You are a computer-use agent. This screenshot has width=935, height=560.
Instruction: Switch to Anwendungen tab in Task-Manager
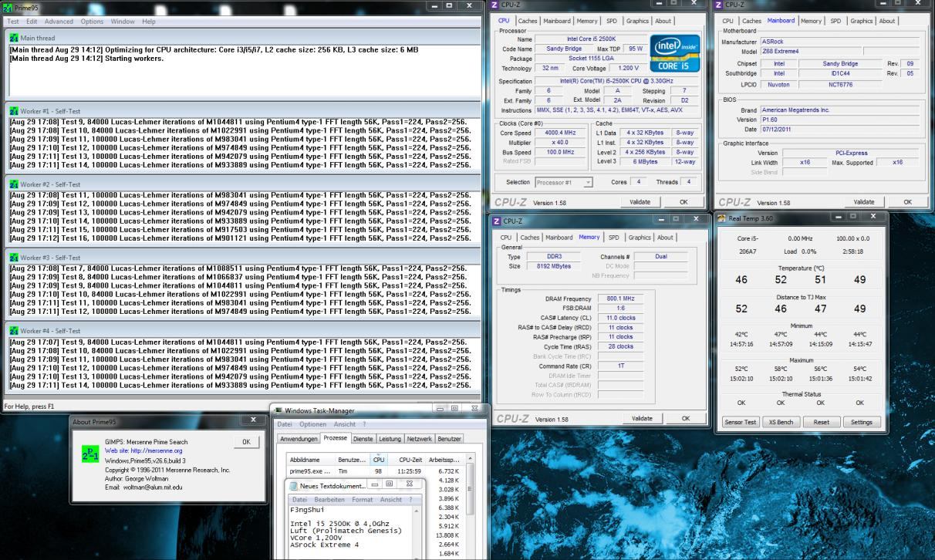point(299,439)
